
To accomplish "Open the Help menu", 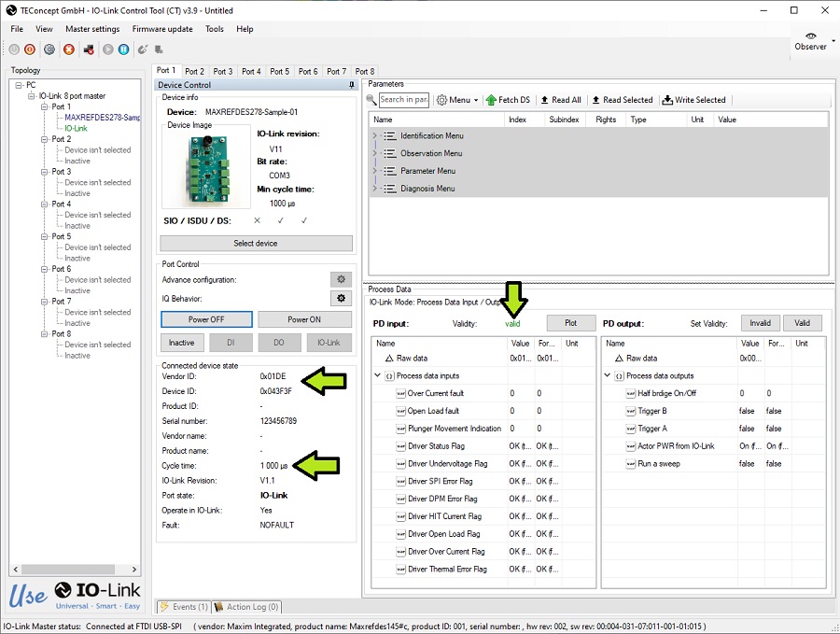I will [245, 29].
